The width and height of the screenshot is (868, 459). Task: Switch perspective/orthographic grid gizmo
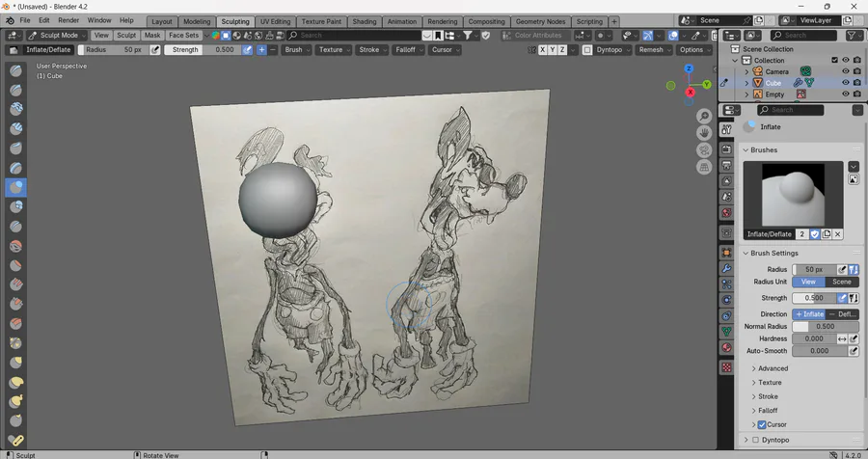pyautogui.click(x=704, y=167)
